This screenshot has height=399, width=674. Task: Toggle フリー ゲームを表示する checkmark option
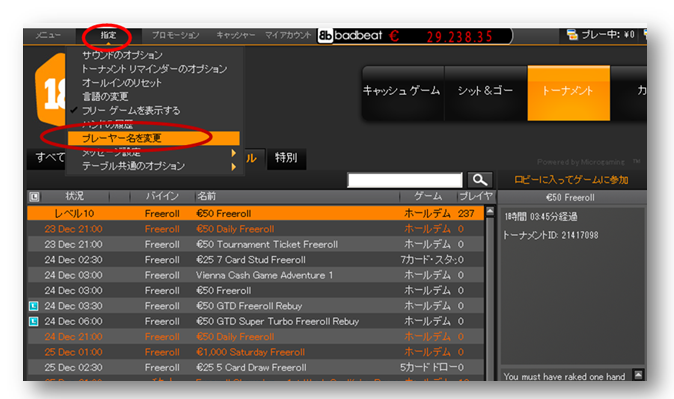point(131,110)
